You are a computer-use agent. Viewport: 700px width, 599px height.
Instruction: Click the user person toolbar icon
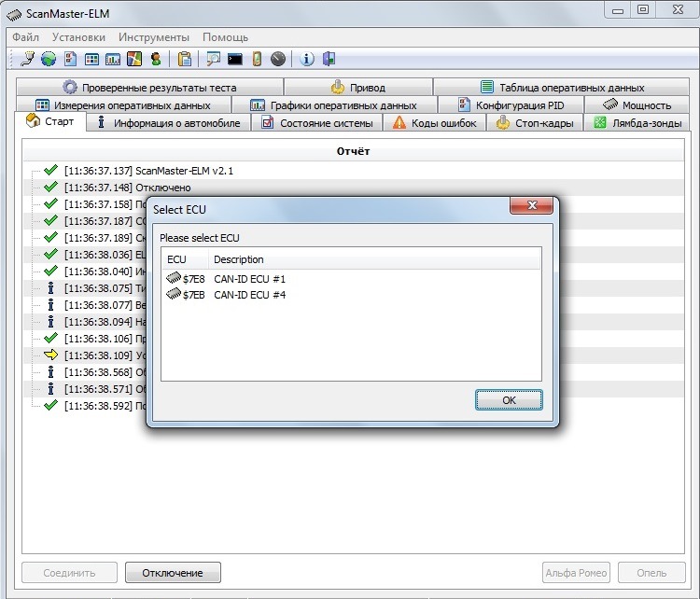(x=156, y=59)
